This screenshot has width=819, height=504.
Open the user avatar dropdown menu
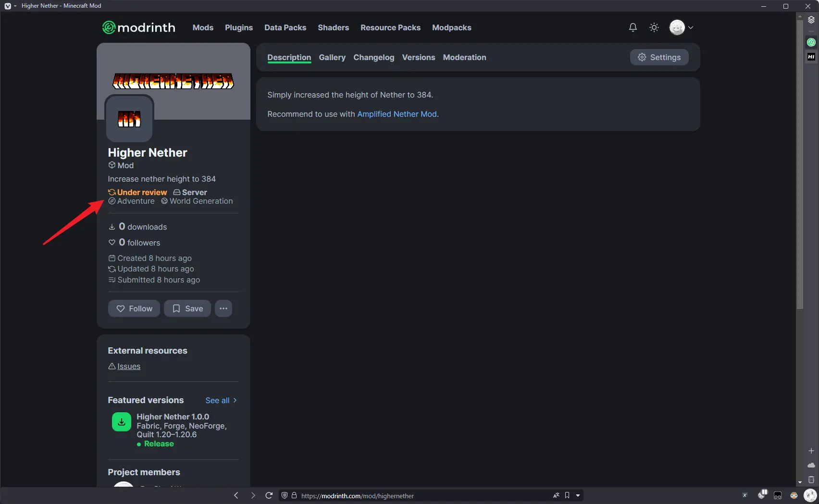tap(681, 27)
